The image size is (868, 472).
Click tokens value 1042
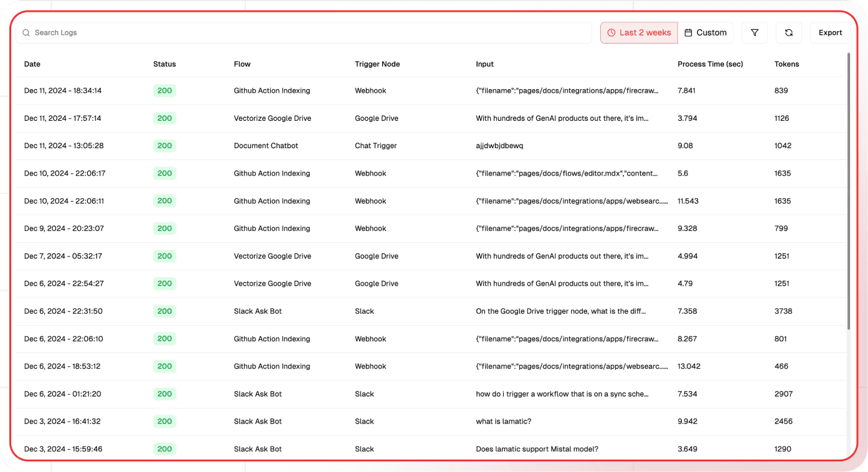[x=783, y=146]
